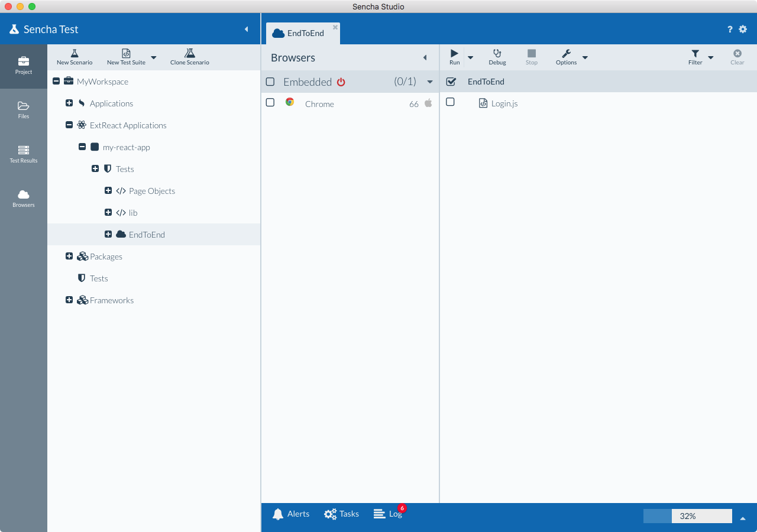Expand Tests node under my-react-app
This screenshot has height=532, width=757.
(x=95, y=168)
